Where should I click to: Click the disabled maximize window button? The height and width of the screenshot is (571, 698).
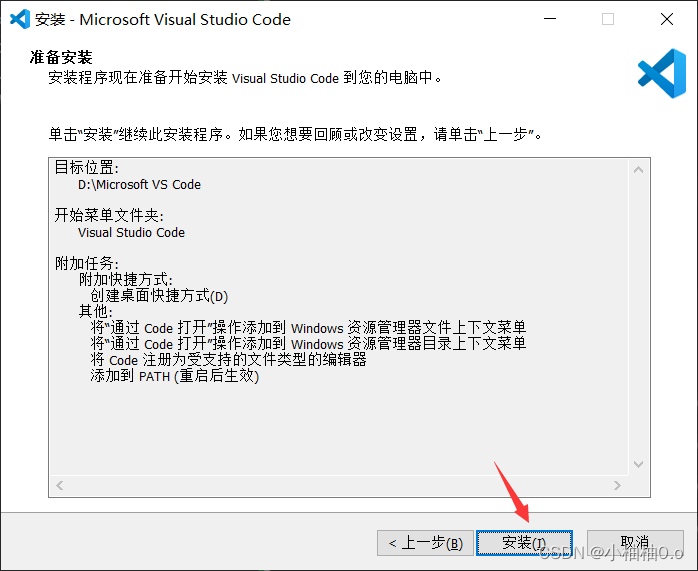point(608,19)
